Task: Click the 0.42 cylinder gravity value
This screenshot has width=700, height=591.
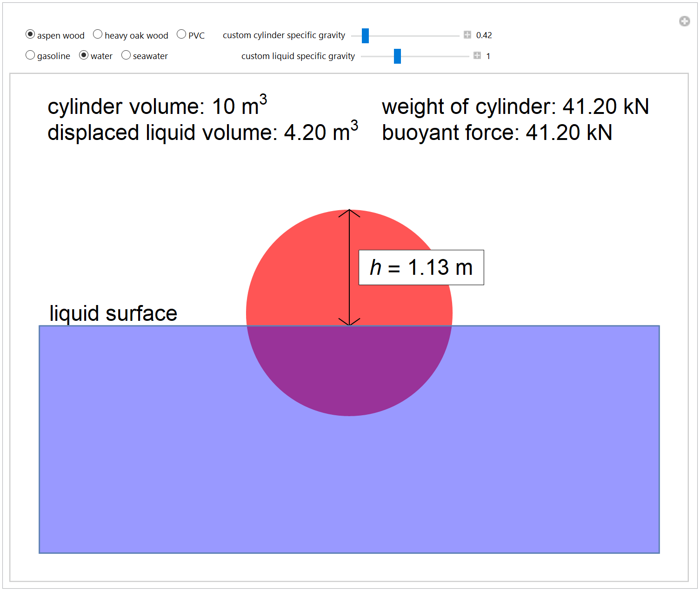Action: pos(484,35)
